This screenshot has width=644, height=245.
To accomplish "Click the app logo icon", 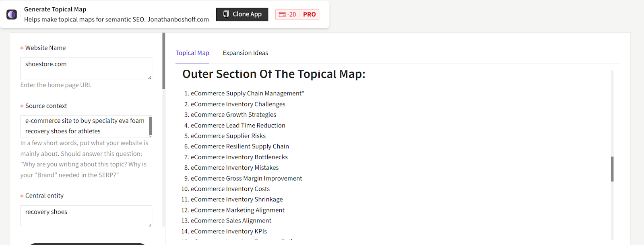I will tap(11, 14).
